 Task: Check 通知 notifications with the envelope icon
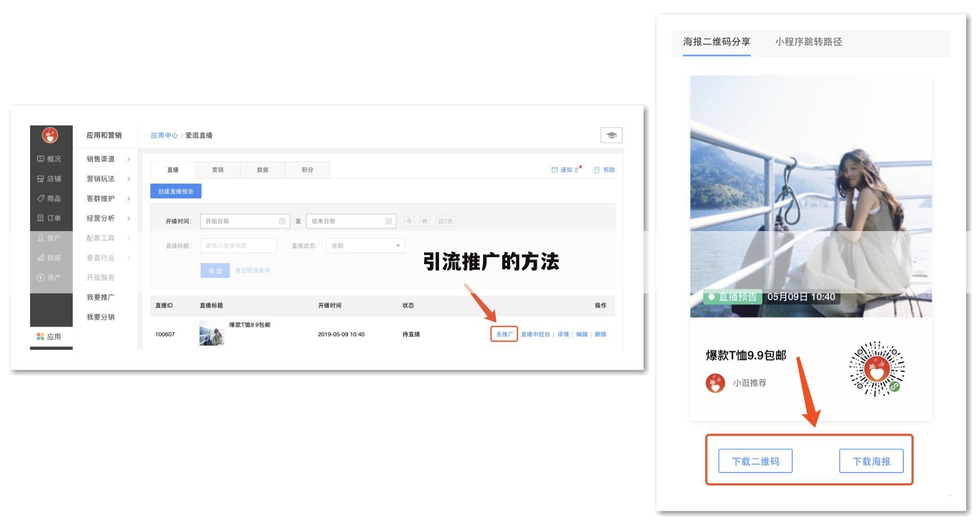point(564,170)
